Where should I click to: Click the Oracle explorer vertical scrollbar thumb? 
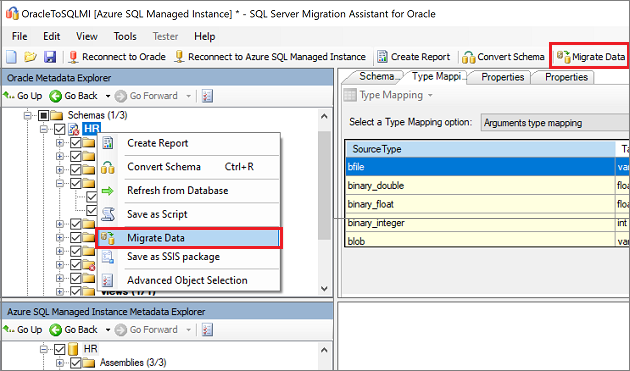pos(324,185)
